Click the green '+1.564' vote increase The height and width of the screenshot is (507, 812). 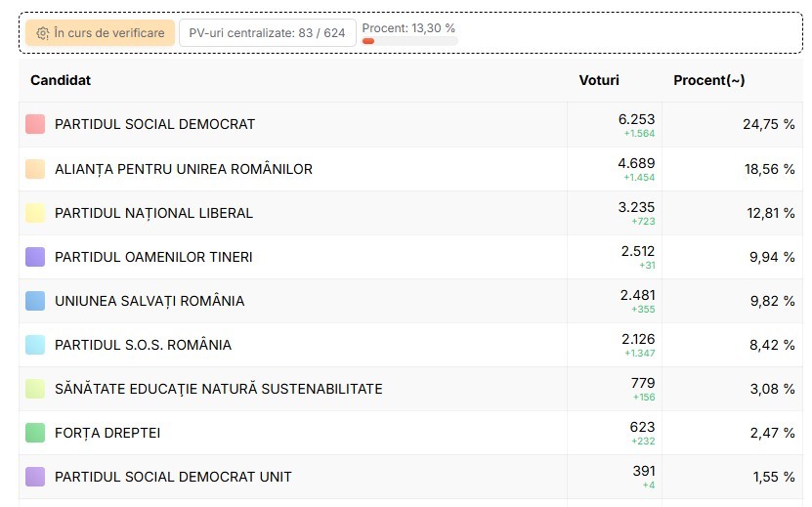pyautogui.click(x=639, y=134)
